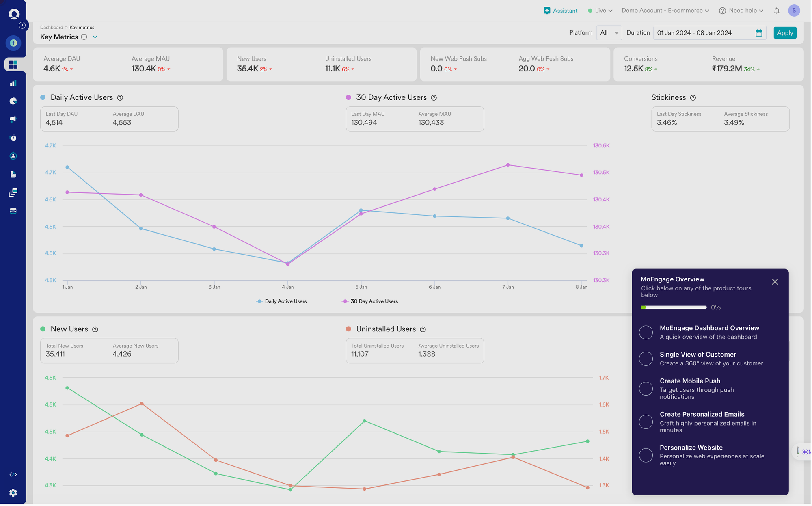
Task: Open the dashboard grid icon in sidebar
Action: 13,65
